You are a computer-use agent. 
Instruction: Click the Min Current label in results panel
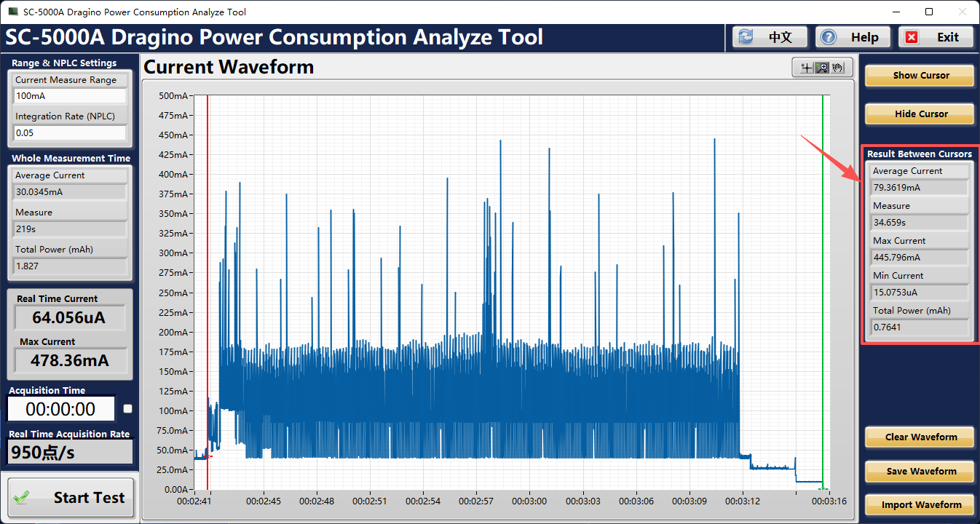(898, 276)
